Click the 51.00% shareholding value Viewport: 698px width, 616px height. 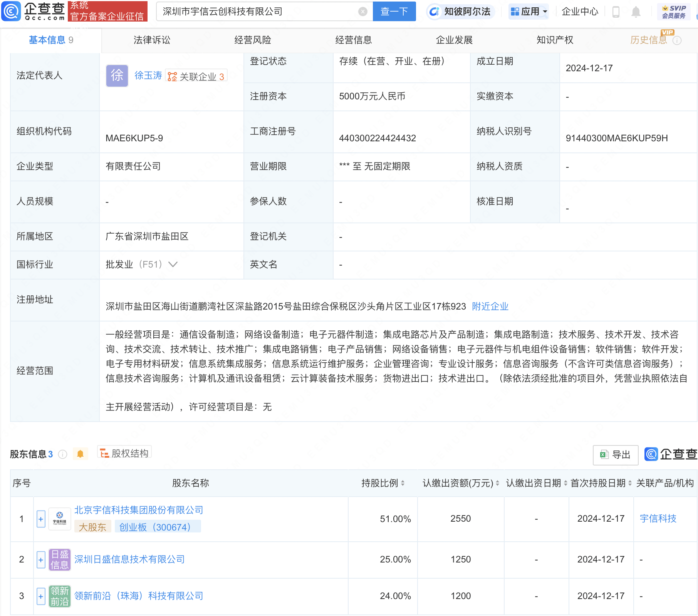[395, 519]
